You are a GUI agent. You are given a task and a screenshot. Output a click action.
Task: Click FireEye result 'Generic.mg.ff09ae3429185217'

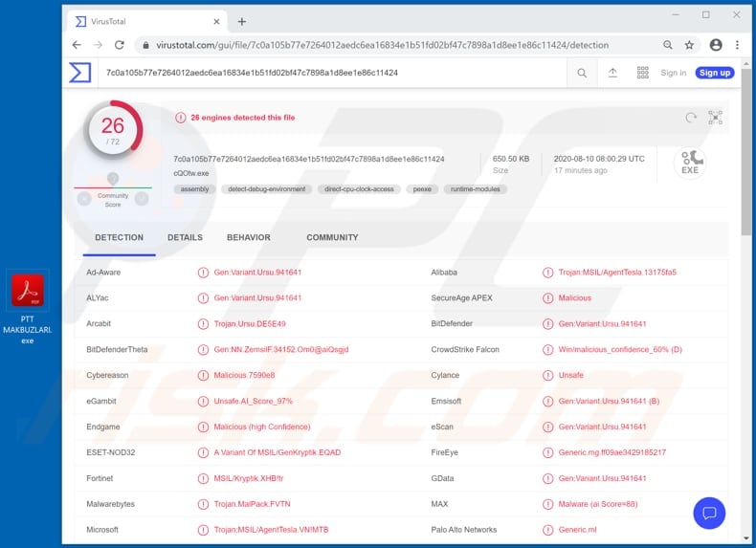[611, 452]
